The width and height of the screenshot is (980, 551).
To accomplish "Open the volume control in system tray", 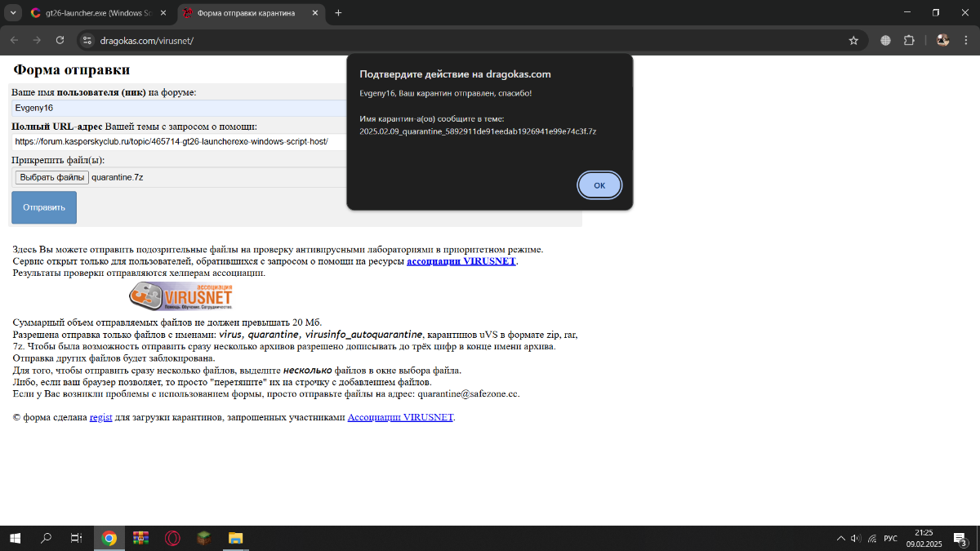I will [856, 538].
